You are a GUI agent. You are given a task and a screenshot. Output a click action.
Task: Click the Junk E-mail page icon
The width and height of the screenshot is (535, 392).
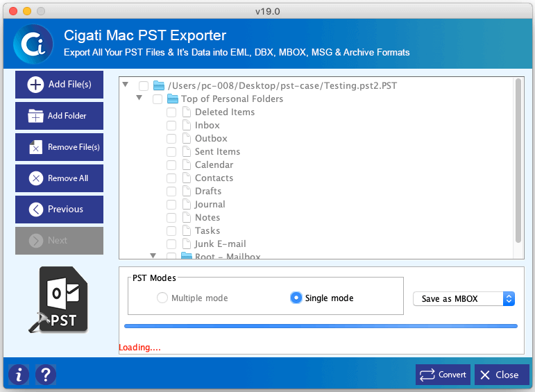click(x=186, y=244)
